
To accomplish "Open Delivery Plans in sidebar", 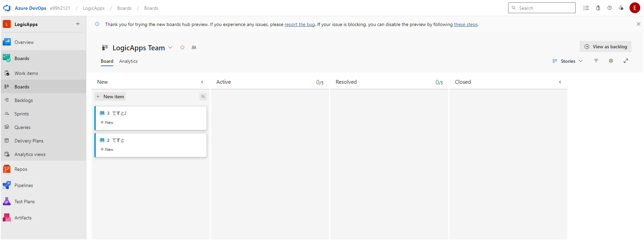I will pos(43,141).
